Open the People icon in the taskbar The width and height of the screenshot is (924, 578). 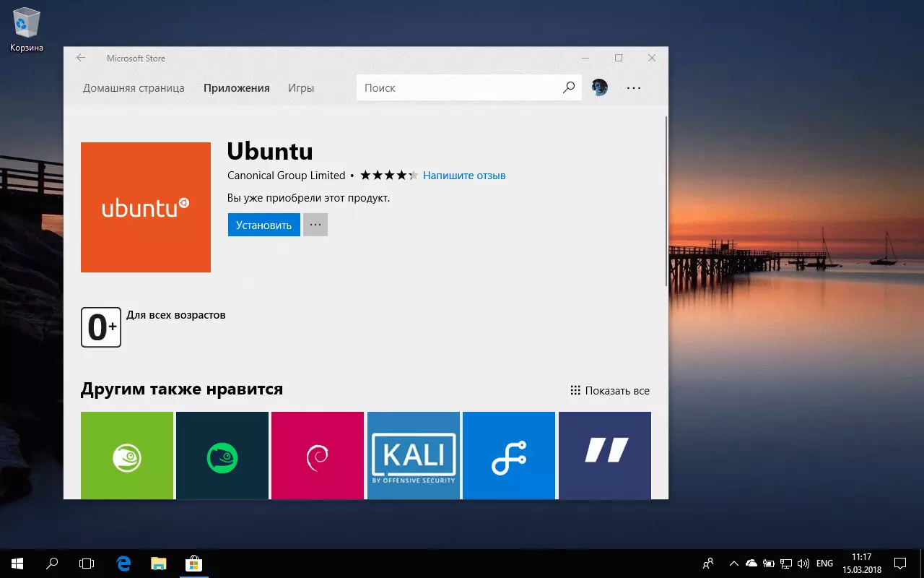709,564
